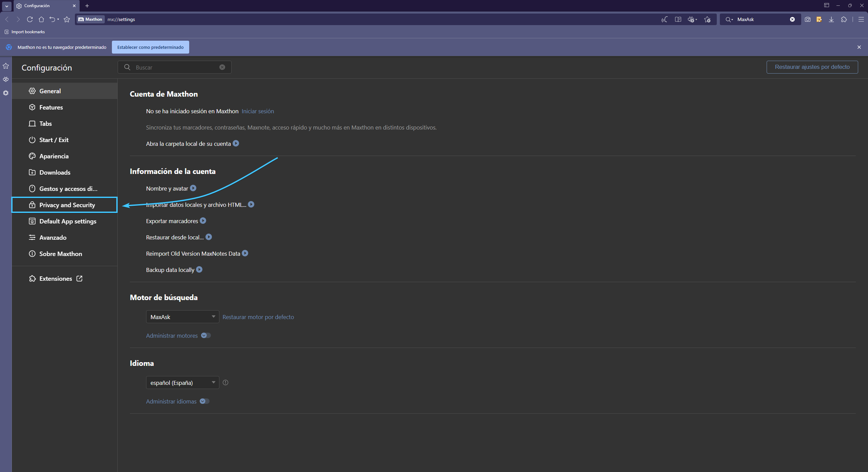Click arrow beside Exportar marcadores
The image size is (868, 472).
click(203, 221)
